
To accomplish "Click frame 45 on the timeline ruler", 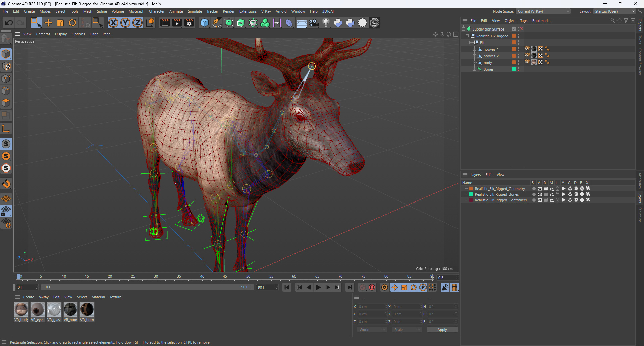I will point(225,277).
